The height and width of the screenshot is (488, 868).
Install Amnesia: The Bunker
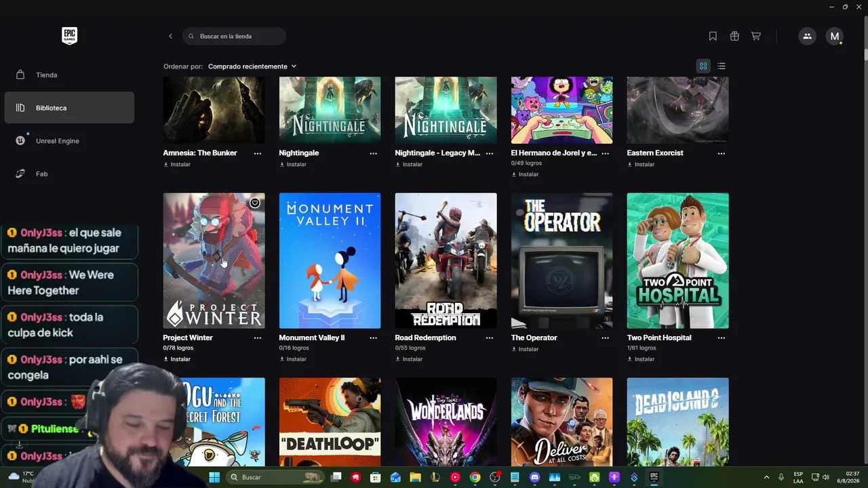coord(177,164)
